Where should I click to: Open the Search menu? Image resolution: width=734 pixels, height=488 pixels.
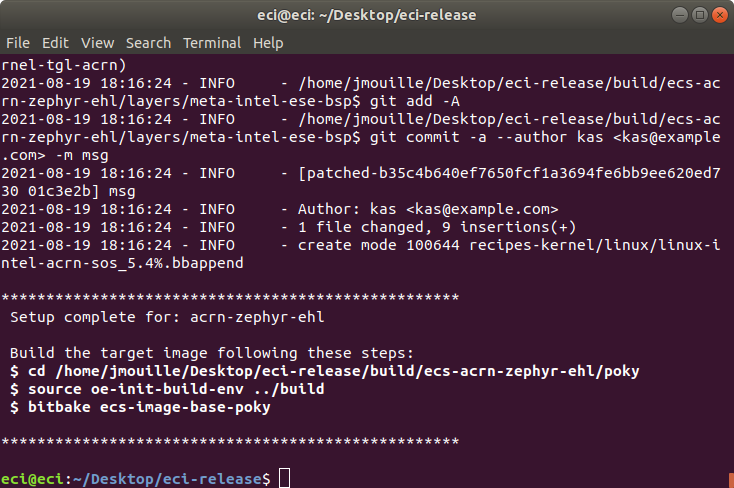tap(148, 43)
